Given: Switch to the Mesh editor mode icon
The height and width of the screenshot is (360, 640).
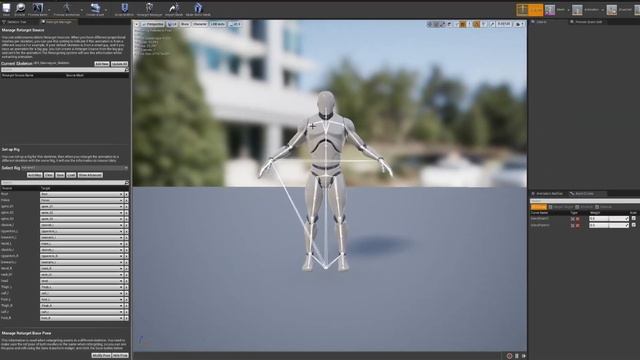Looking at the screenshot, I should [550, 9].
